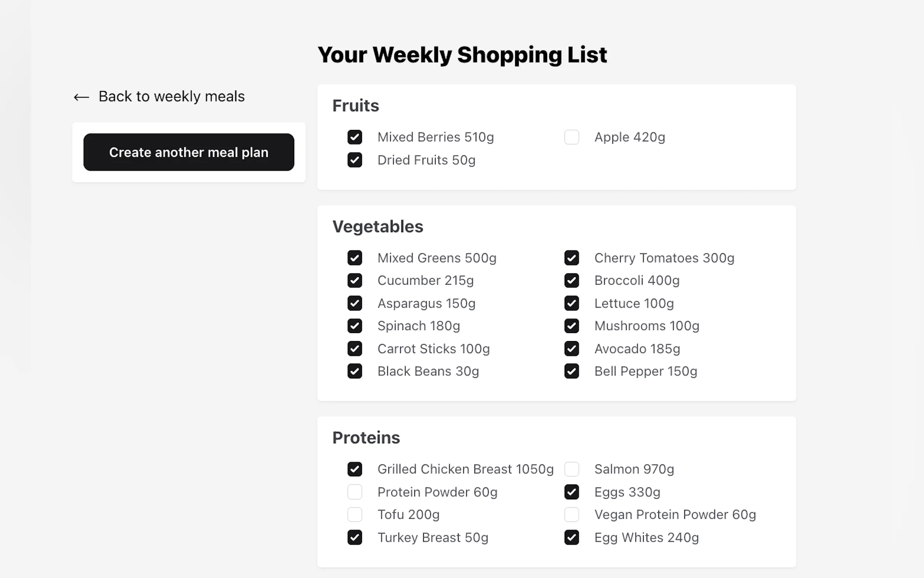The height and width of the screenshot is (578, 924).
Task: Uncheck Asparagus 150g
Action: [354, 303]
